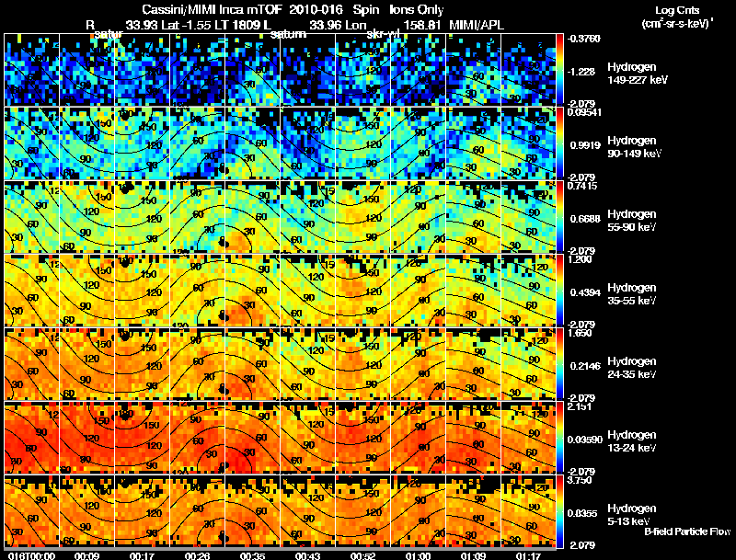Click the 0.09541 color scale value
Image resolution: width=736 pixels, height=560 pixels.
pos(584,112)
